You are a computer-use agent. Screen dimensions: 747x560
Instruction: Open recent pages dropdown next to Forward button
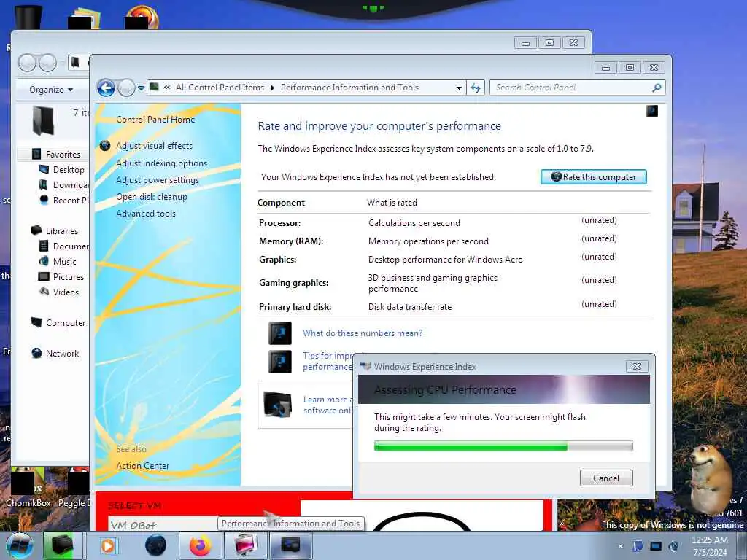coord(141,88)
